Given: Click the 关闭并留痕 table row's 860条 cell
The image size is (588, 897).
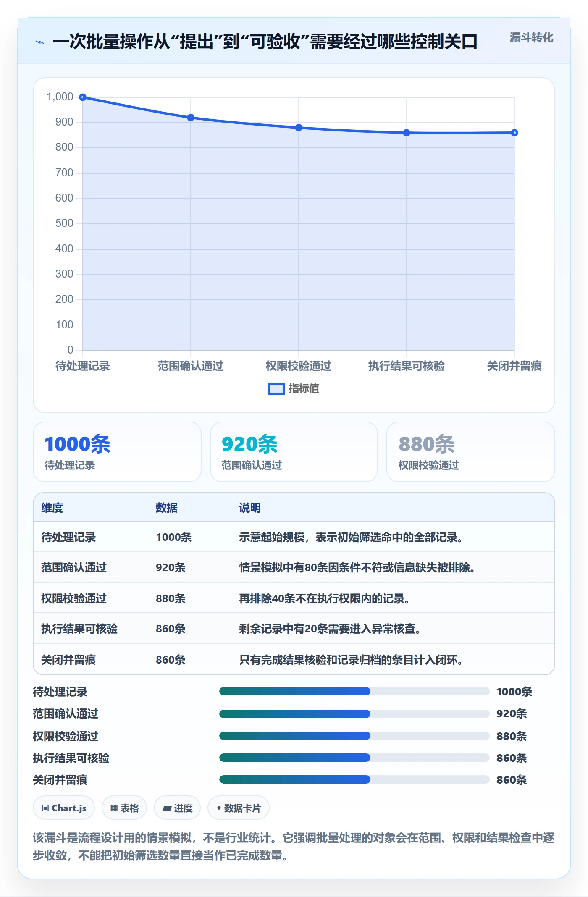Looking at the screenshot, I should click(171, 660).
